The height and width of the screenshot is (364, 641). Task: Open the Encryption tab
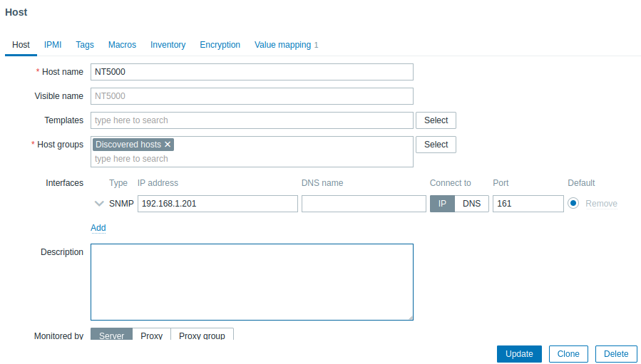pos(220,45)
